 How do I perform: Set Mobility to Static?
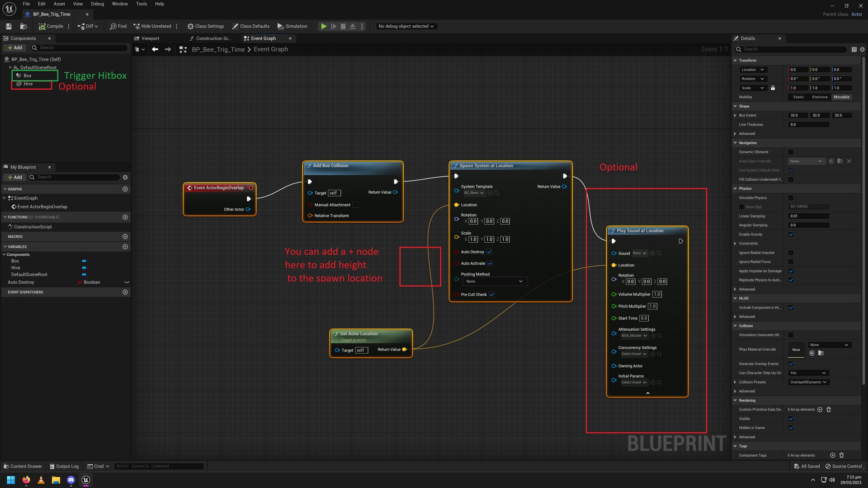pos(798,97)
